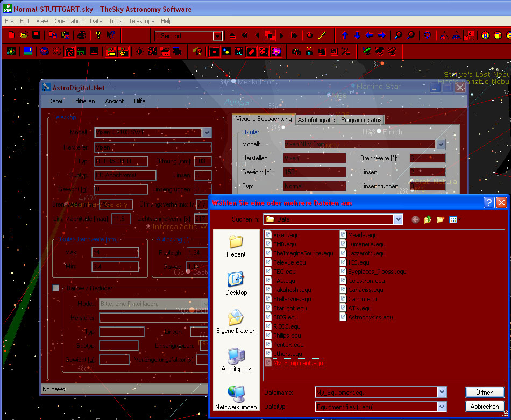Image resolution: width=511 pixels, height=420 pixels.
Task: Select the file Takahashi.equ
Action: [288, 290]
